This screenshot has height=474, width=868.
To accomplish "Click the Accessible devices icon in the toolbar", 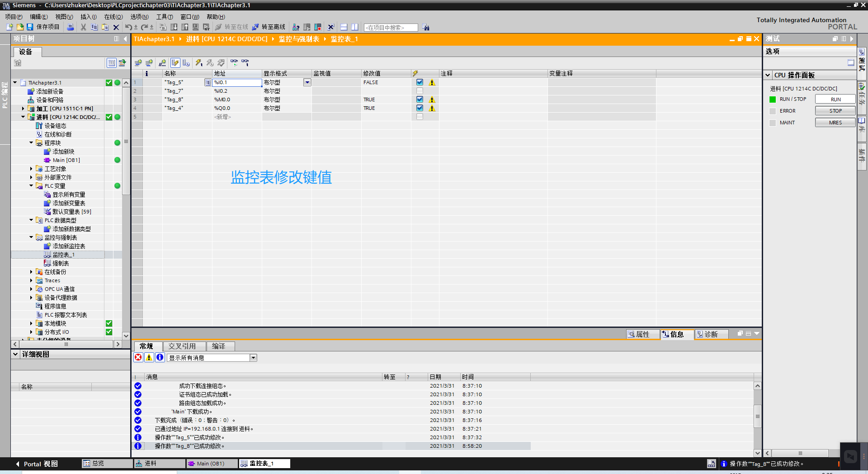I will click(x=296, y=27).
